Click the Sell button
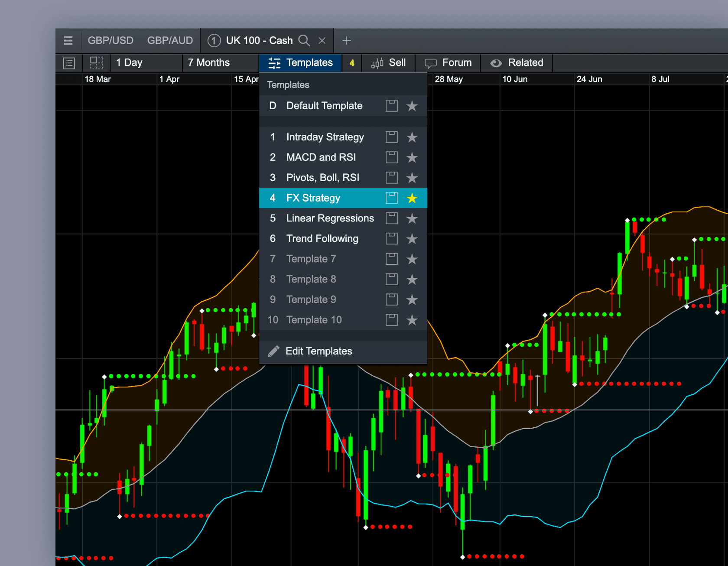The height and width of the screenshot is (566, 728). click(x=388, y=63)
